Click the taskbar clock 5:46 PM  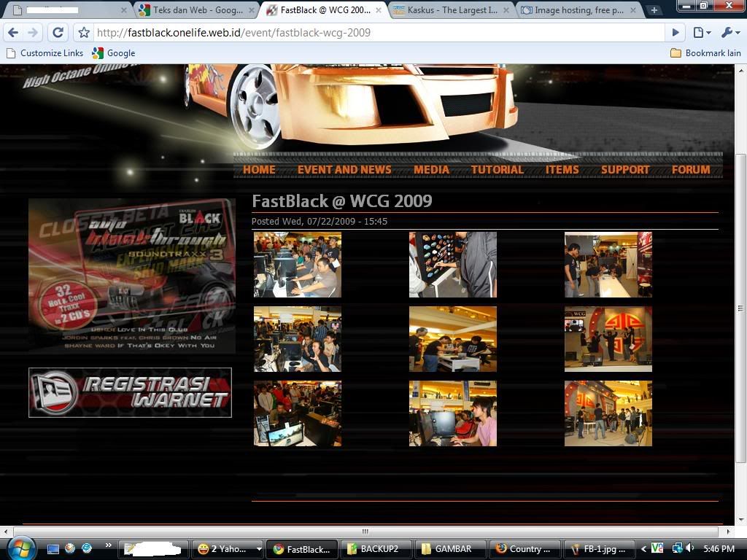719,549
